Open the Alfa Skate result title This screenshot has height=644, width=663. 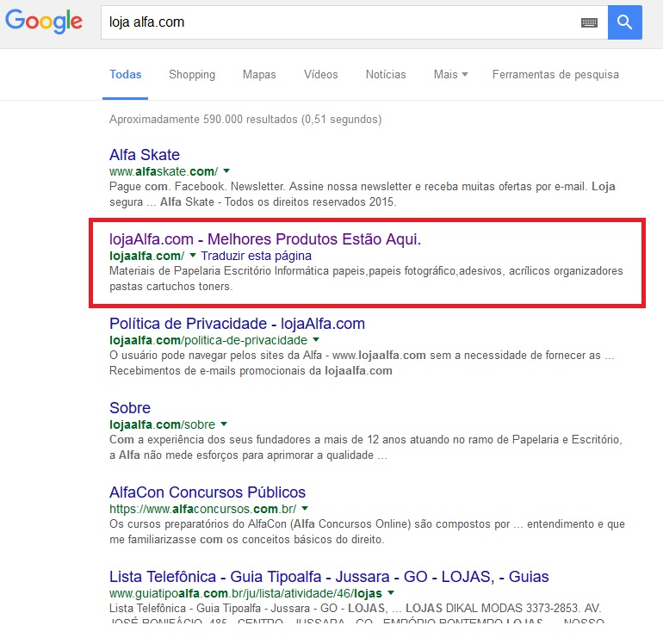(x=144, y=155)
